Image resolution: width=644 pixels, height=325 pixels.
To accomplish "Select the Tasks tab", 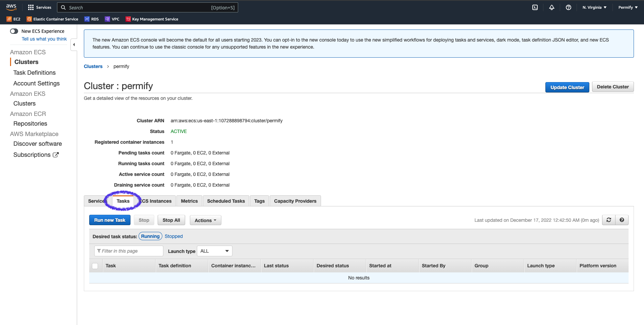I will [123, 201].
